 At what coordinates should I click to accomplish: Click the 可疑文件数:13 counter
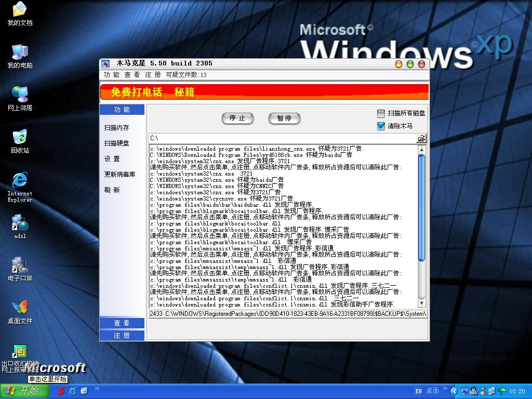point(187,75)
